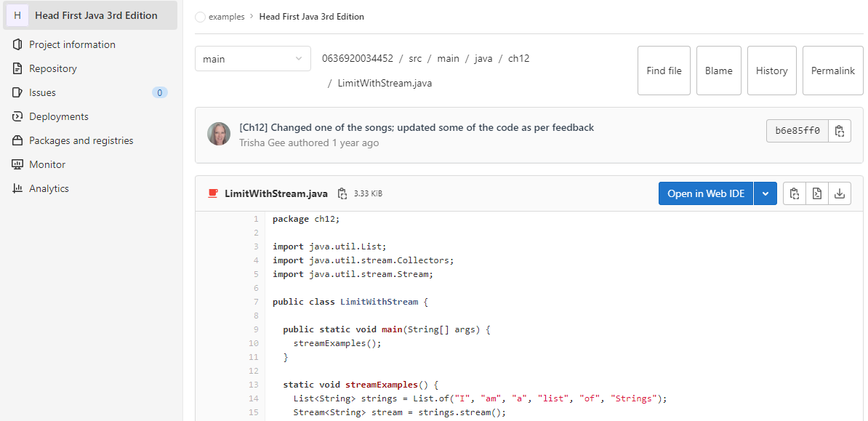The width and height of the screenshot is (868, 421).
Task: Copy the file path icon beside LimitWithStream.java
Action: tap(342, 193)
